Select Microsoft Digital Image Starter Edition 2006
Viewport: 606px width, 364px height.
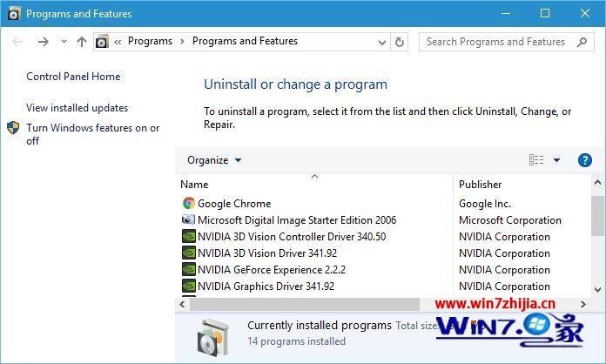pos(297,220)
